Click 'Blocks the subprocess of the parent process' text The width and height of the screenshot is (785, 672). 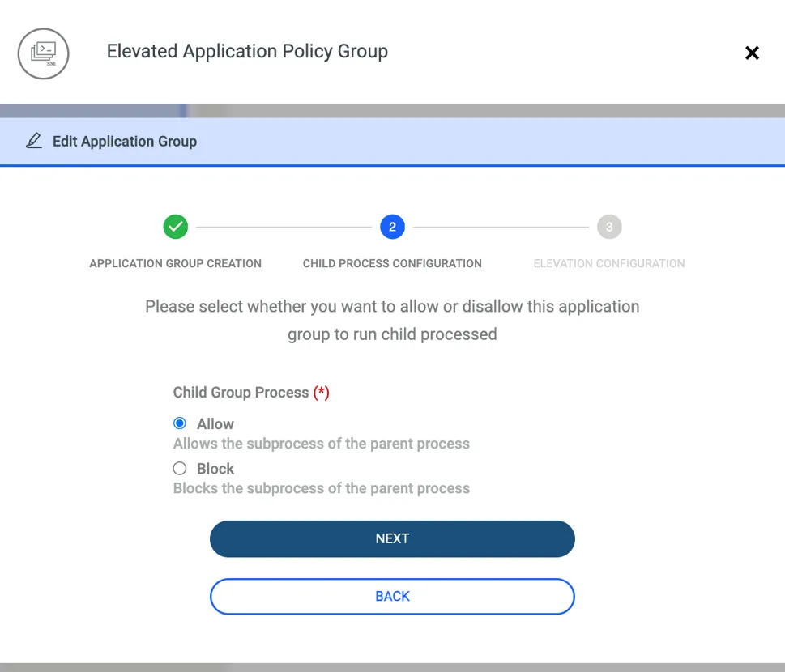click(322, 488)
